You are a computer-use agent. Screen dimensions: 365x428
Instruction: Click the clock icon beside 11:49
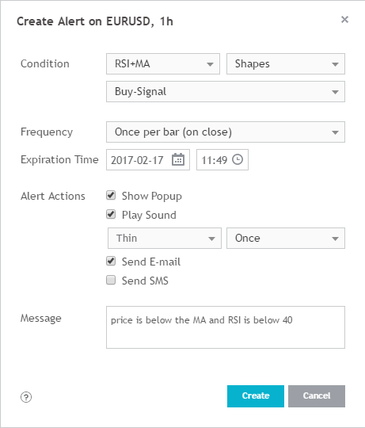[x=237, y=160]
